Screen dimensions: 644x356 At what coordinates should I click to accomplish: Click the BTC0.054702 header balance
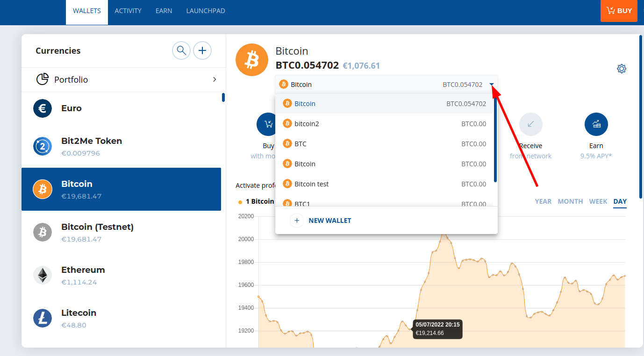click(307, 65)
